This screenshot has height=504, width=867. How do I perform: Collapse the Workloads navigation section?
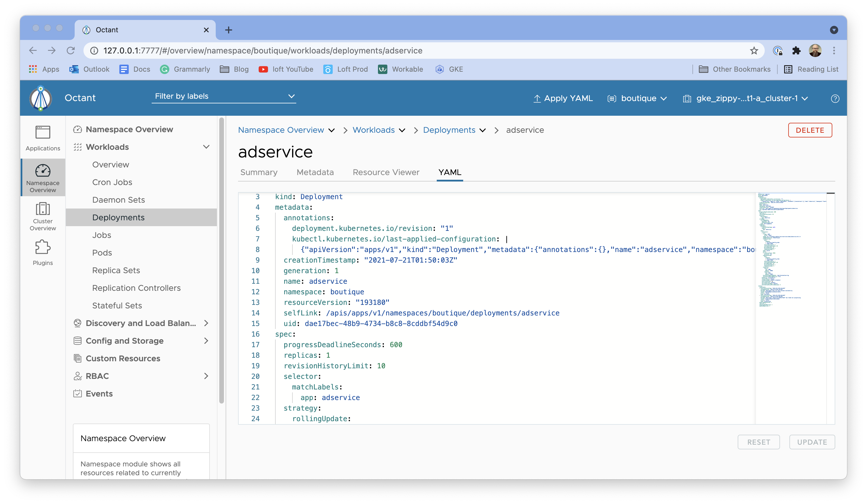click(206, 147)
